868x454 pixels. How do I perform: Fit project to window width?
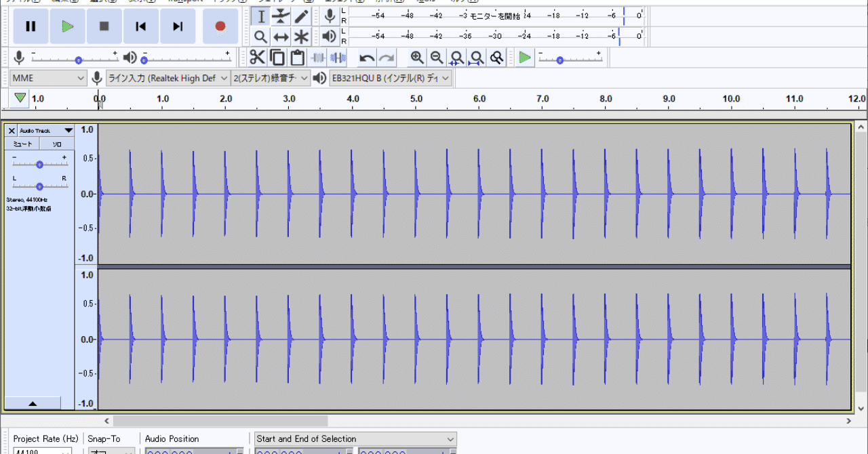(x=477, y=58)
